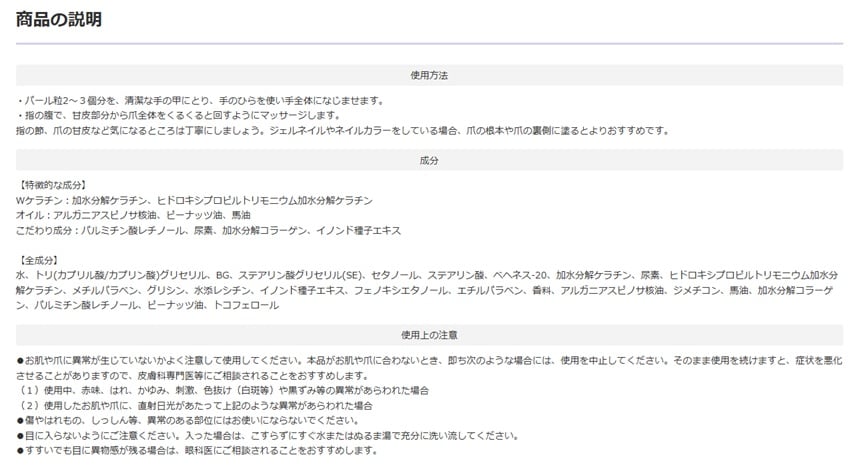
Task: Select the 使用上の注意 section header bar
Action: pos(429,335)
